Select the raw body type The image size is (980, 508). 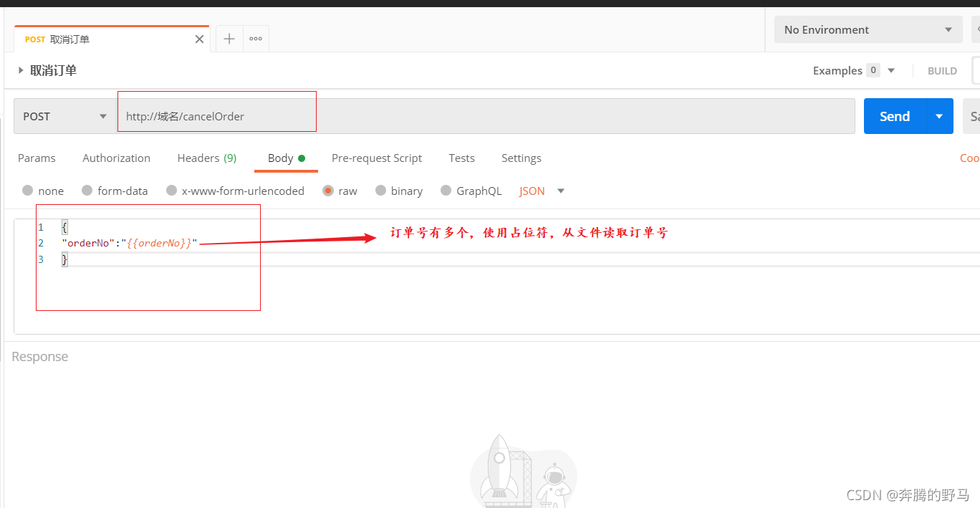pos(340,191)
